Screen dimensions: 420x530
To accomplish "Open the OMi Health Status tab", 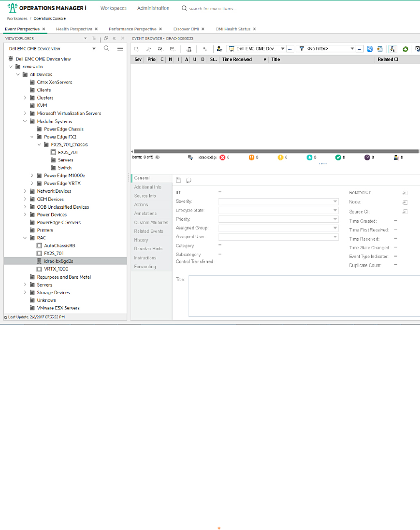I will pyautogui.click(x=233, y=29).
